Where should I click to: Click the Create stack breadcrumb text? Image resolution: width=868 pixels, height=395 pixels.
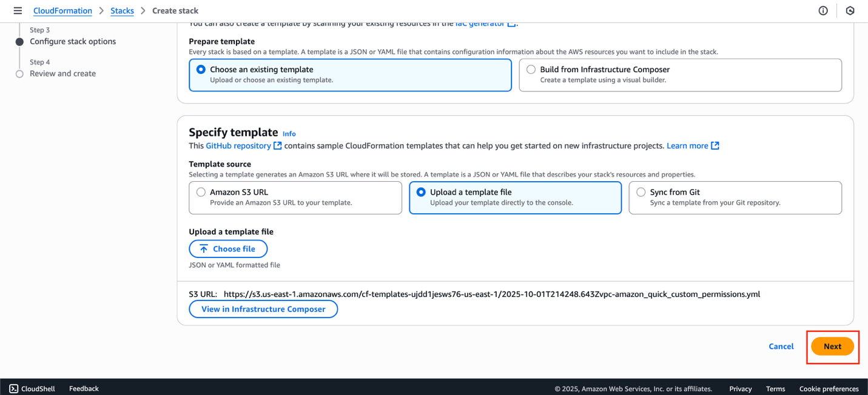click(175, 11)
